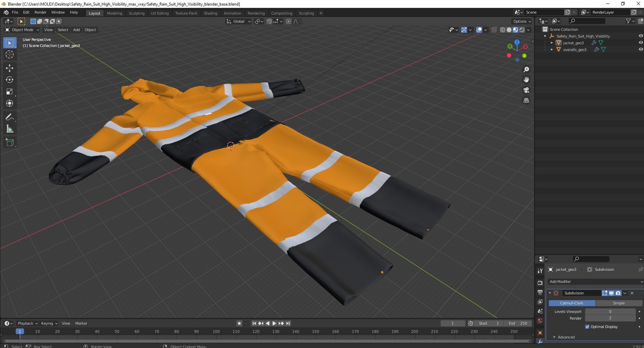The image size is (644, 348).
Task: Uncheck the Optimal Display checkbox
Action: [x=587, y=327]
